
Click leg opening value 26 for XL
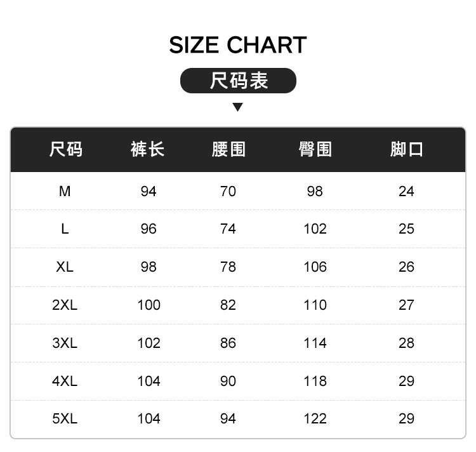coord(406,267)
